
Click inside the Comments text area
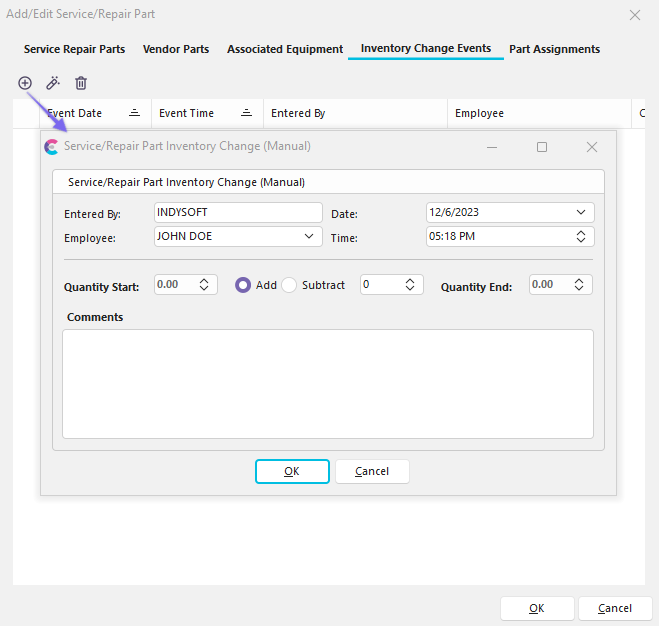pyautogui.click(x=327, y=383)
